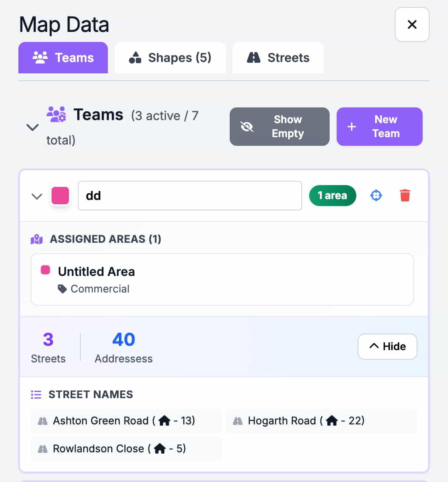This screenshot has height=482, width=448.
Task: Click the 1 area badge
Action: [332, 196]
